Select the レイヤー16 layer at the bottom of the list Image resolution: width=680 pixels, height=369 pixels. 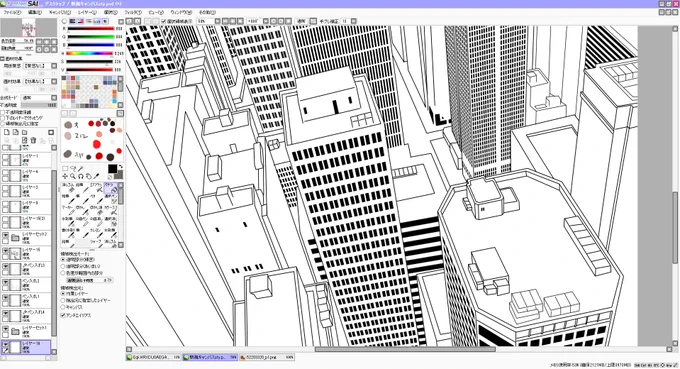(26, 347)
